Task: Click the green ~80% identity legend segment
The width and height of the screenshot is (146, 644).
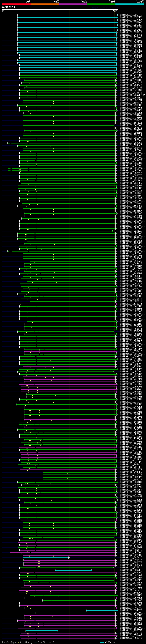Action: (x=101, y=4)
